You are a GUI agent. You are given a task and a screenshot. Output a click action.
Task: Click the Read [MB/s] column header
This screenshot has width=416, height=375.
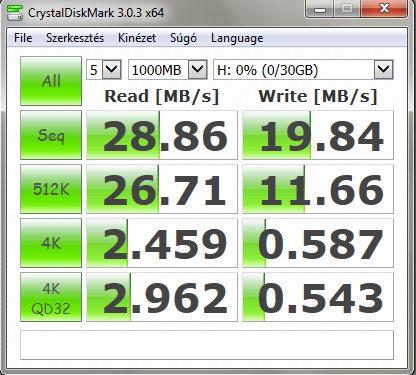(x=162, y=96)
